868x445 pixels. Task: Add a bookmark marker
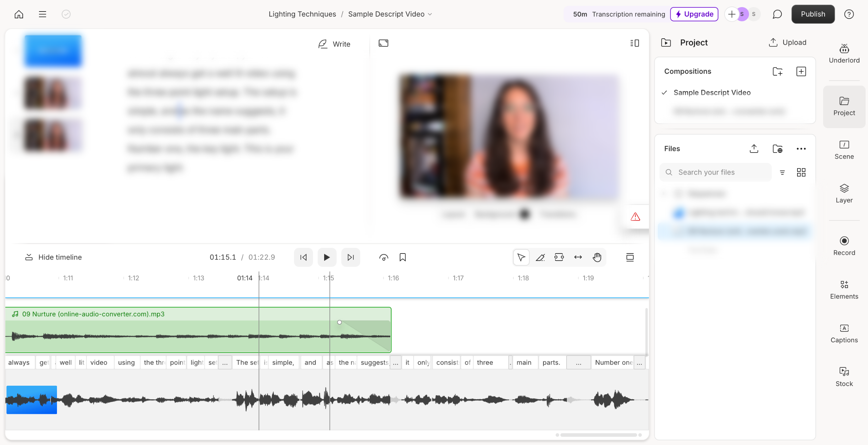pyautogui.click(x=402, y=258)
